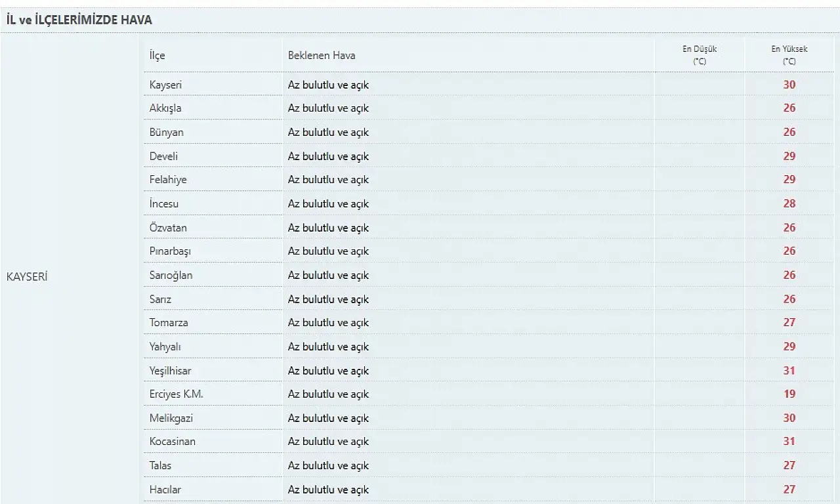This screenshot has width=840, height=504.
Task: Click 'Az bulutlu ve açık' in Yahyalı row
Action: click(328, 347)
